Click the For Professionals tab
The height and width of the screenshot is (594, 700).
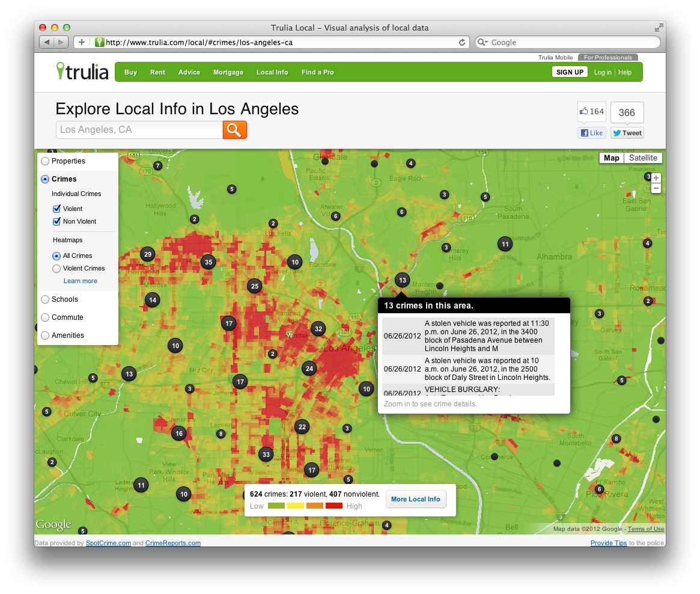pyautogui.click(x=608, y=58)
